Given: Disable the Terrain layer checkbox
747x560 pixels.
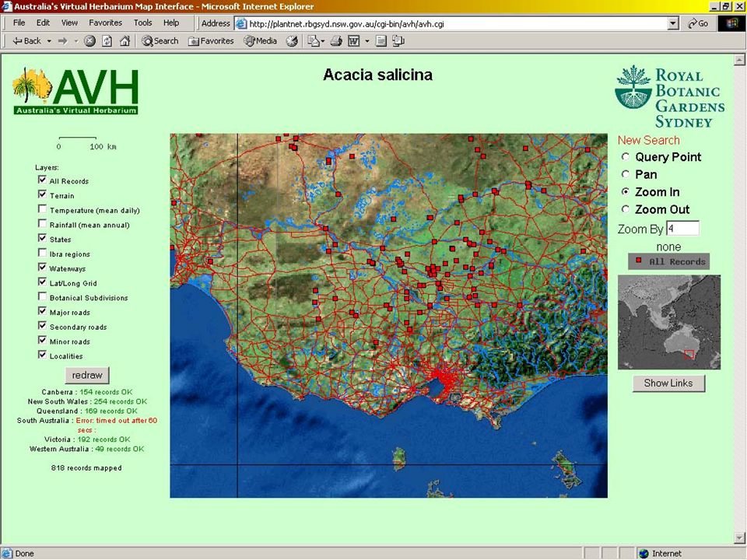Looking at the screenshot, I should point(42,194).
